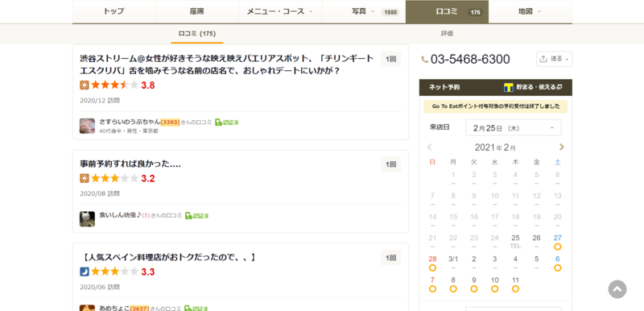Open 食いしん坊虫♪ avatar thumbnail

coord(87,219)
